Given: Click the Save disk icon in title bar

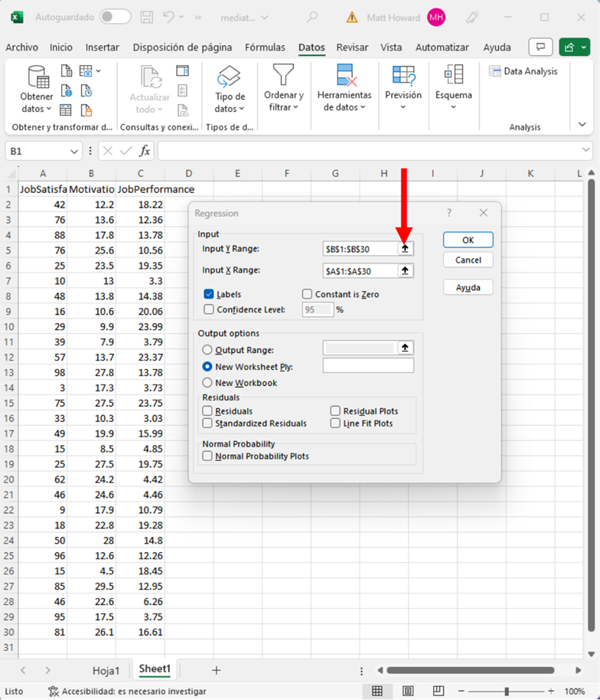Looking at the screenshot, I should click(148, 17).
